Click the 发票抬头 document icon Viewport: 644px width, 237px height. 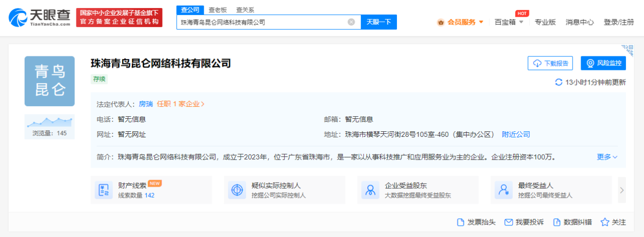click(x=460, y=222)
